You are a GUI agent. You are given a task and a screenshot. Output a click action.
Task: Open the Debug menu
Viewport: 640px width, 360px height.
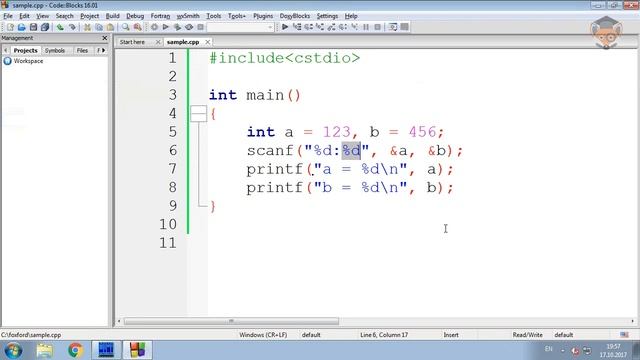tap(135, 16)
